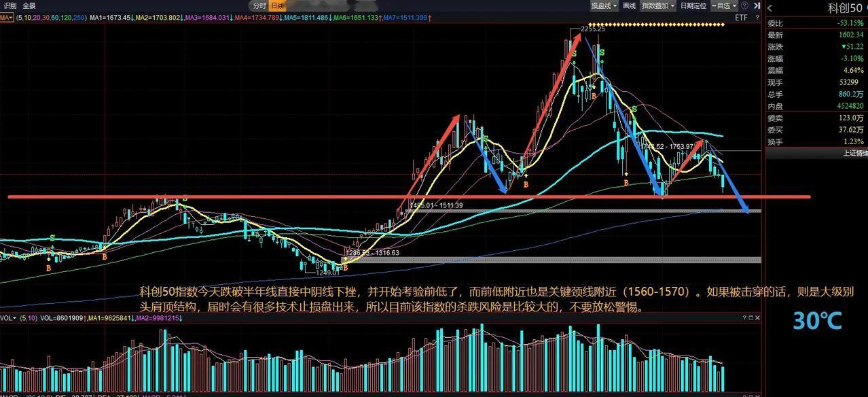Open the 全景 view
This screenshot has height=397, width=868.
click(x=29, y=5)
